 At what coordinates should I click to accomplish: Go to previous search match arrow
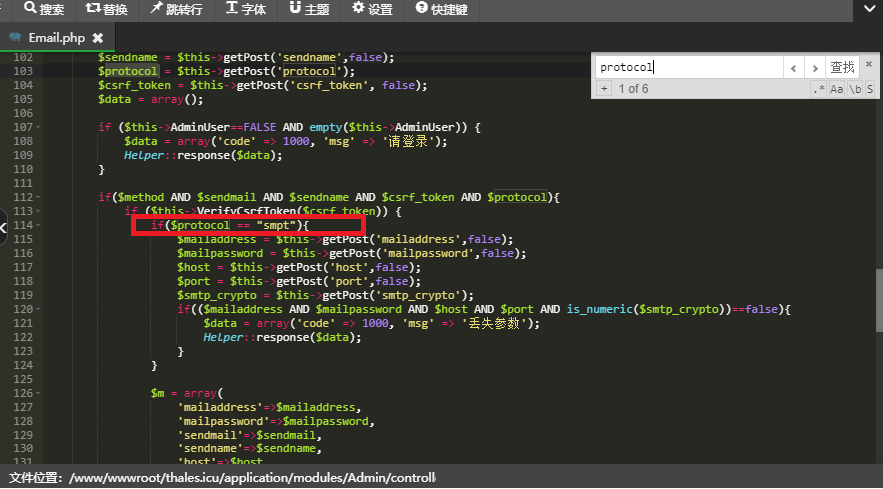pos(793,68)
